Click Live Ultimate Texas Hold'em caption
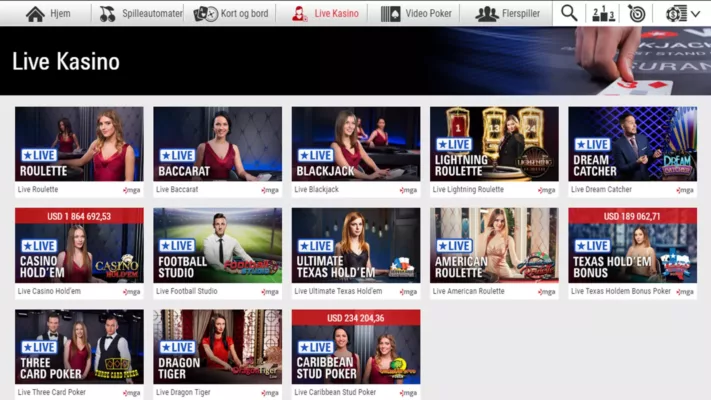711x400 pixels. click(338, 291)
